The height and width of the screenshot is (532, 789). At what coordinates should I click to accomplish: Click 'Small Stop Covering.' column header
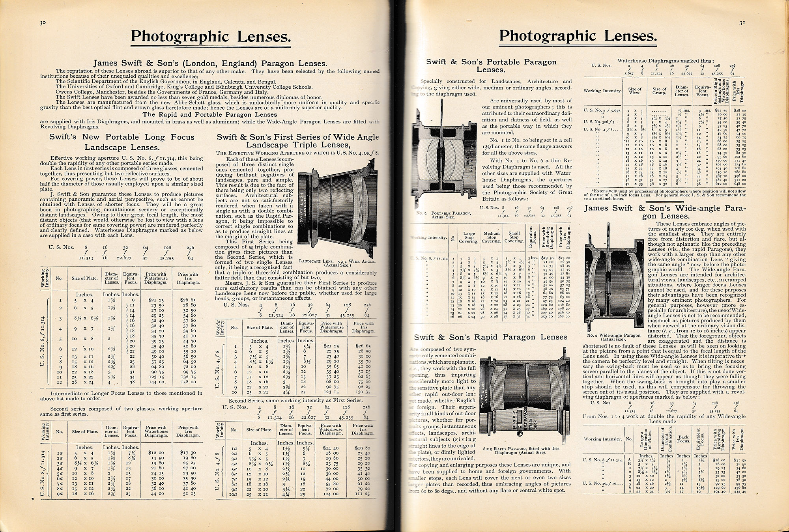pos(513,237)
